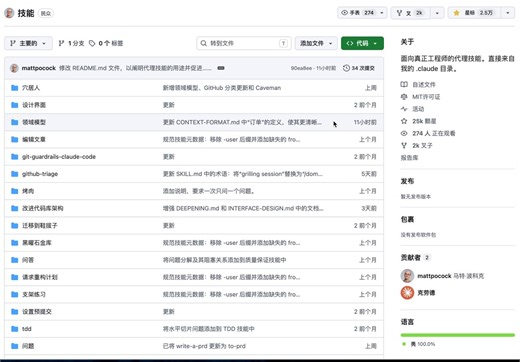Open the 自述文件 readme link
520x362 pixels.
(x=418, y=84)
